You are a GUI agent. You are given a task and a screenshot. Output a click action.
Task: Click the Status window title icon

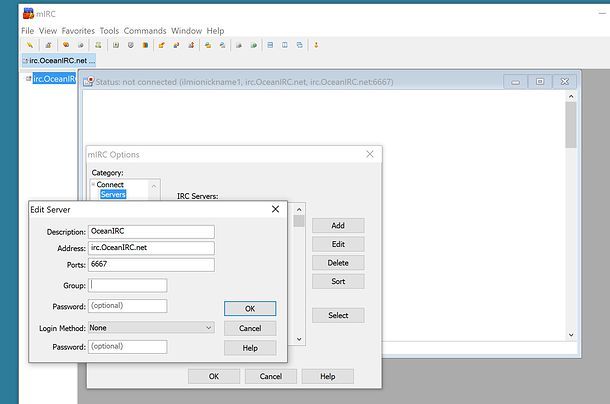88,82
